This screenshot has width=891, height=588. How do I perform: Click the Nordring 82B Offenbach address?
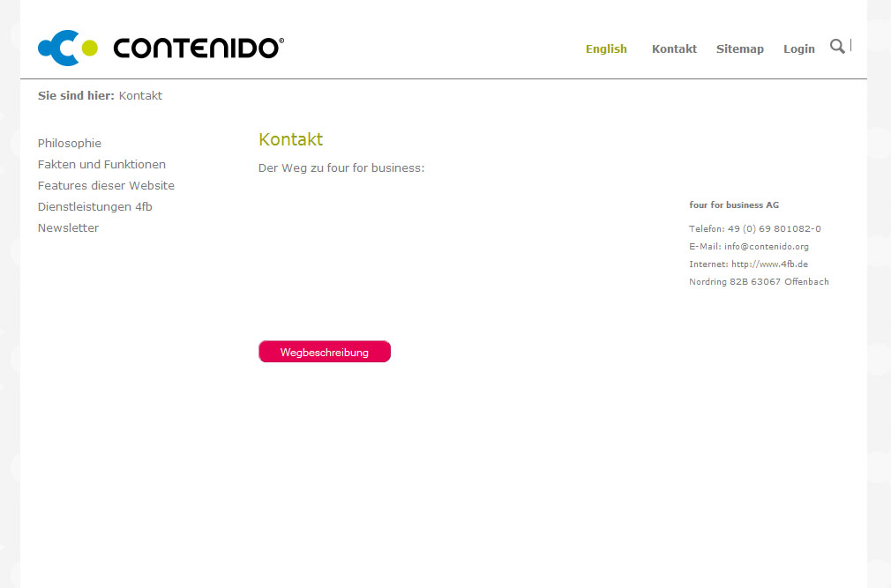coord(759,282)
